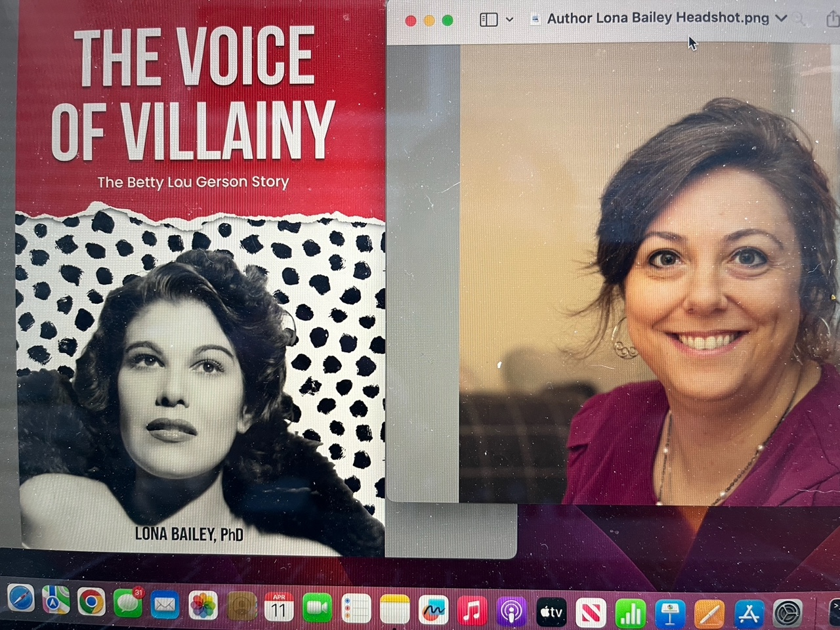The height and width of the screenshot is (630, 840).
Task: Open Calendar showing APR 11
Action: (279, 608)
